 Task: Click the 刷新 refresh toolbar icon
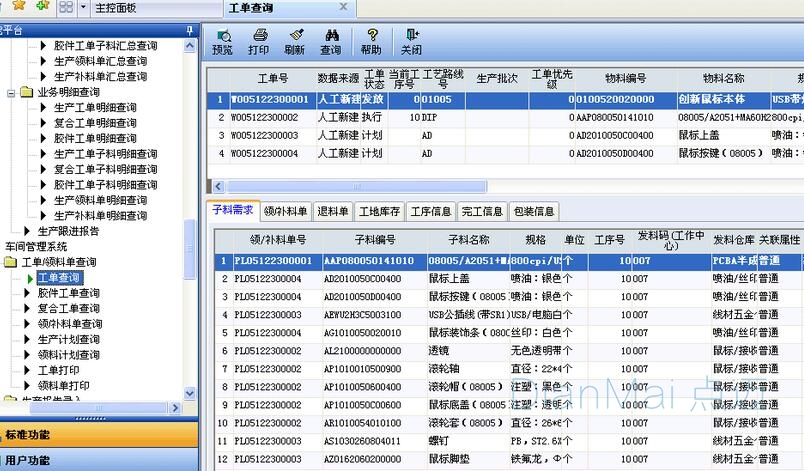pyautogui.click(x=295, y=42)
